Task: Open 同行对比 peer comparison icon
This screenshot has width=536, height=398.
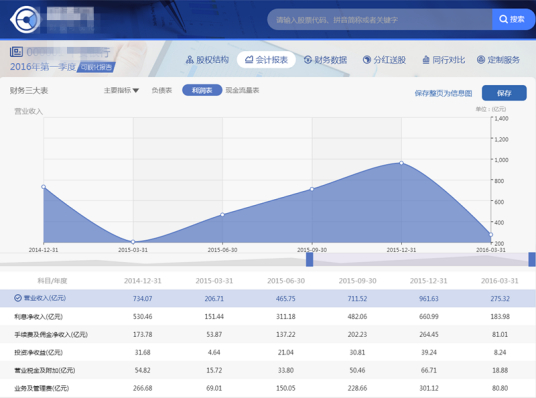Action: pos(426,60)
